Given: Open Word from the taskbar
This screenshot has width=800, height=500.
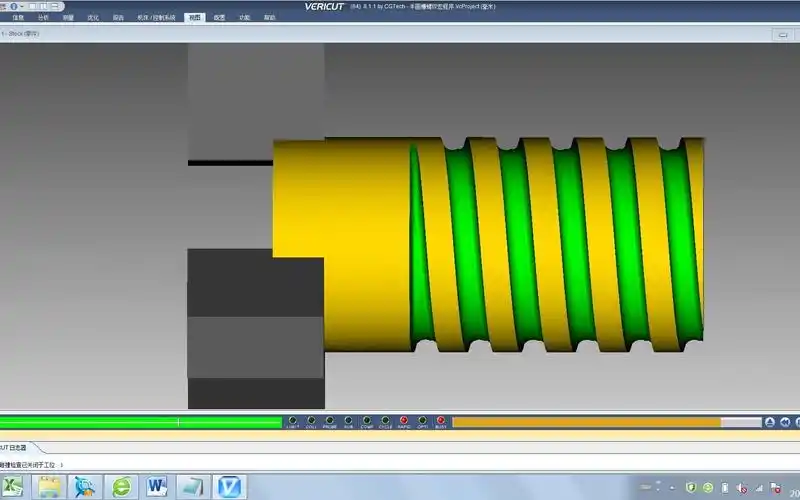Looking at the screenshot, I should 158,486.
